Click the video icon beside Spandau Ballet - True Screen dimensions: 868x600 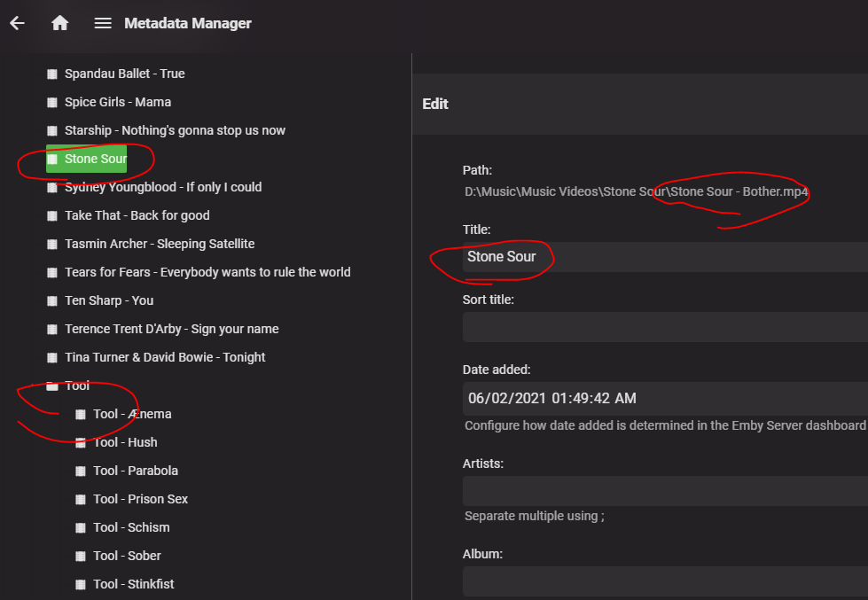[x=52, y=74]
